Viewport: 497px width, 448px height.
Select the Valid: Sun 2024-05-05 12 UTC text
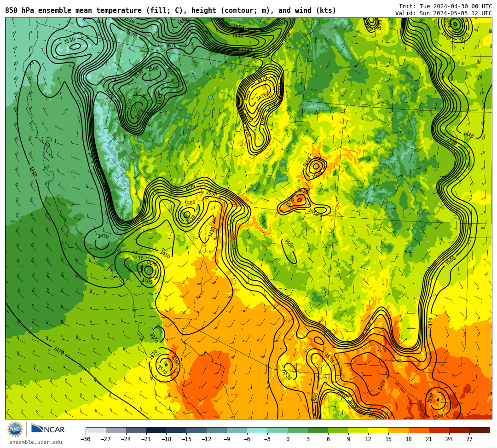pyautogui.click(x=444, y=13)
